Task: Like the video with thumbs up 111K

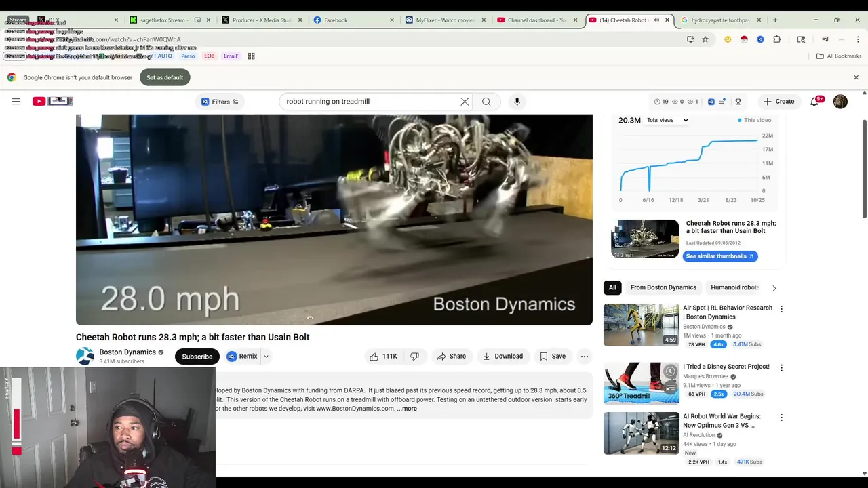Action: click(x=383, y=357)
